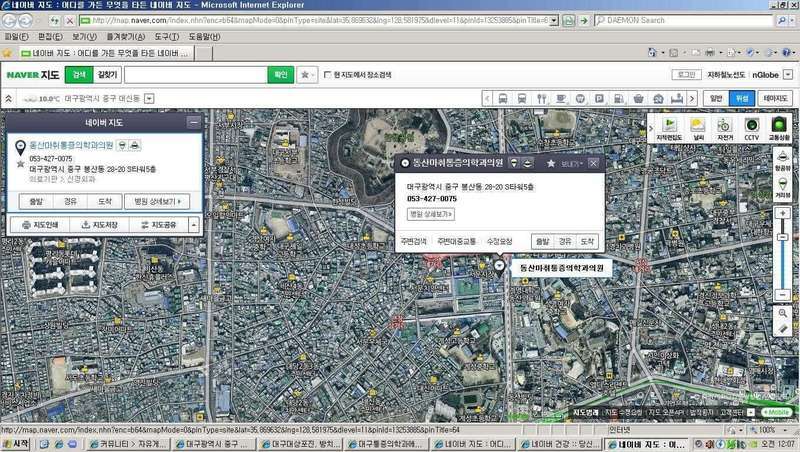
Task: Toggle search-within-current-map checkbox
Action: coord(328,75)
